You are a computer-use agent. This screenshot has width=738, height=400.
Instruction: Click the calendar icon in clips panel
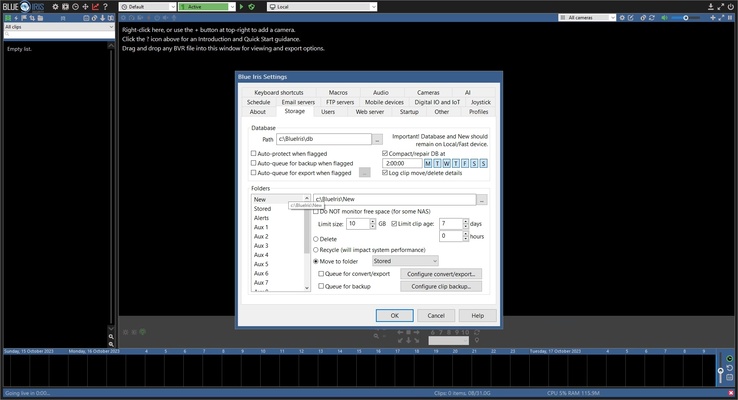pos(86,18)
